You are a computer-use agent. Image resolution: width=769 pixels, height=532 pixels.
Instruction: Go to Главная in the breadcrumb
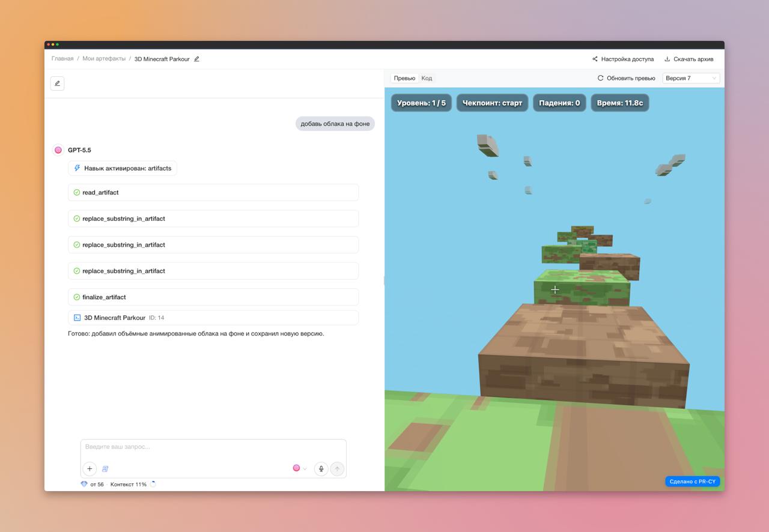tap(62, 59)
